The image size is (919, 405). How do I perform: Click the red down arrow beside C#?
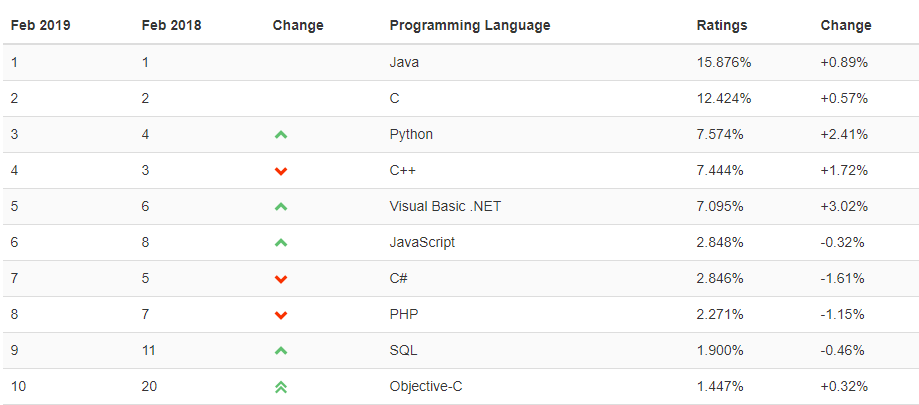tap(281, 279)
